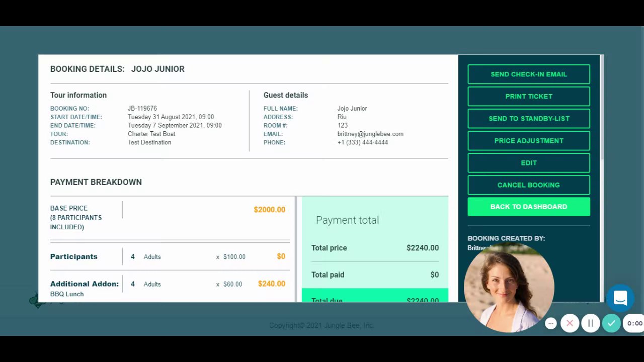Open the Price Adjustment option
The height and width of the screenshot is (362, 644).
pos(529,141)
